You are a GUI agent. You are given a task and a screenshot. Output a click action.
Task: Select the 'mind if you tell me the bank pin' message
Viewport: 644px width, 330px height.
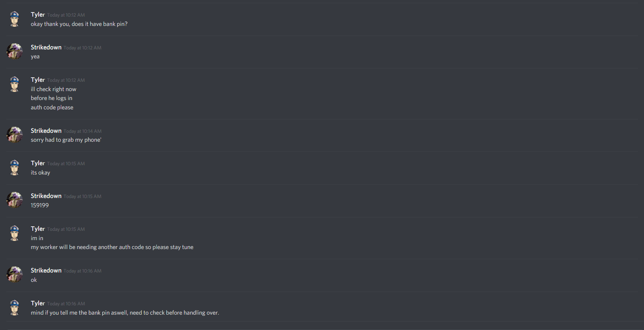(x=125, y=313)
